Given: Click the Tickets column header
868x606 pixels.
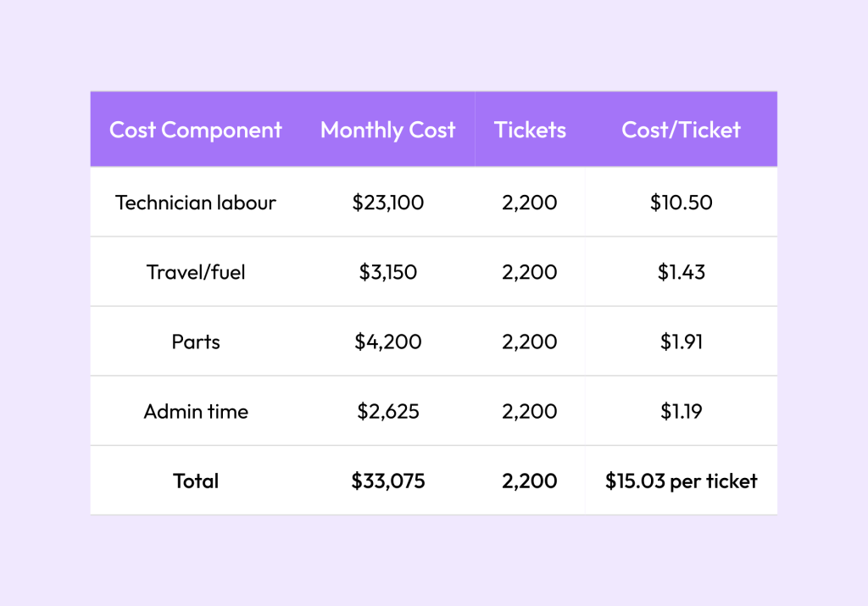Looking at the screenshot, I should pyautogui.click(x=530, y=130).
